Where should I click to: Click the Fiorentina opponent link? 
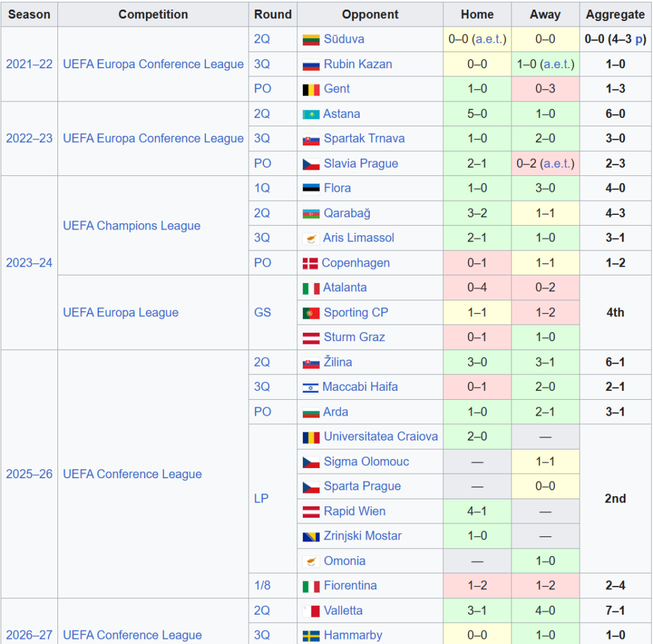pos(350,586)
